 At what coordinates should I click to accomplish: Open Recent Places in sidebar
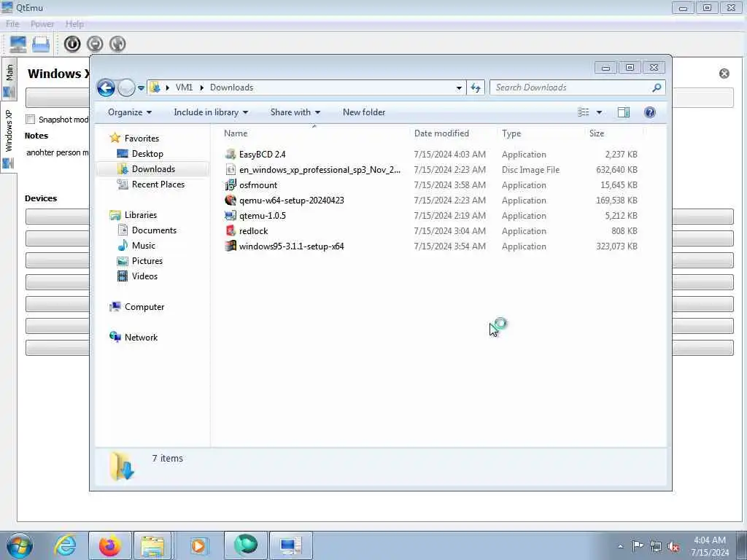tap(158, 184)
